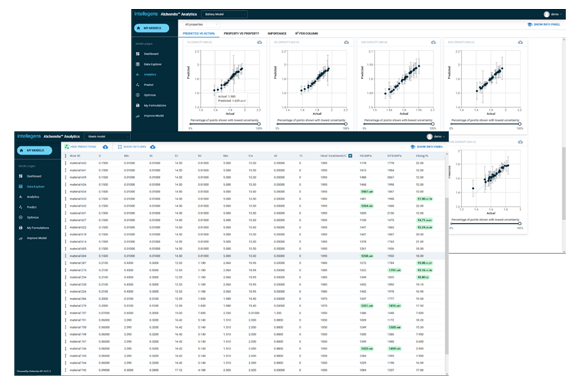580x386 pixels.
Task: Download predictions via cloud icon beside Hide Predictions
Action: [x=105, y=147]
